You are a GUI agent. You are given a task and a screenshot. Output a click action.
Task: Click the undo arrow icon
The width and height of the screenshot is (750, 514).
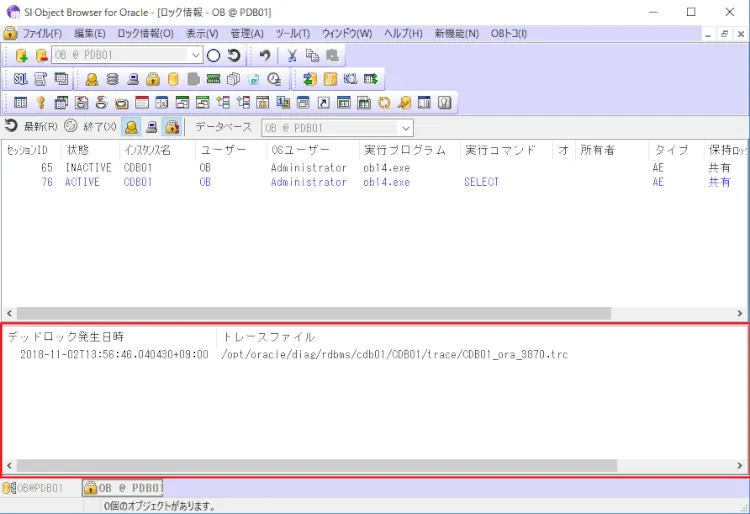(265, 55)
